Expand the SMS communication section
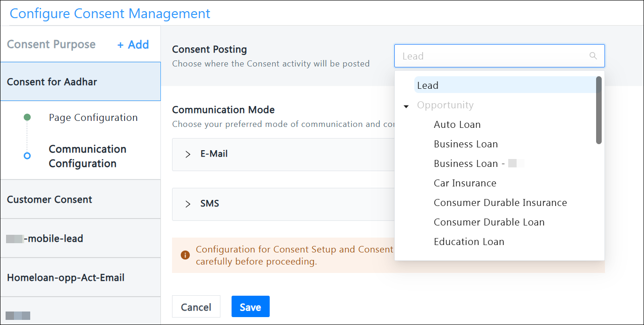 tap(188, 204)
